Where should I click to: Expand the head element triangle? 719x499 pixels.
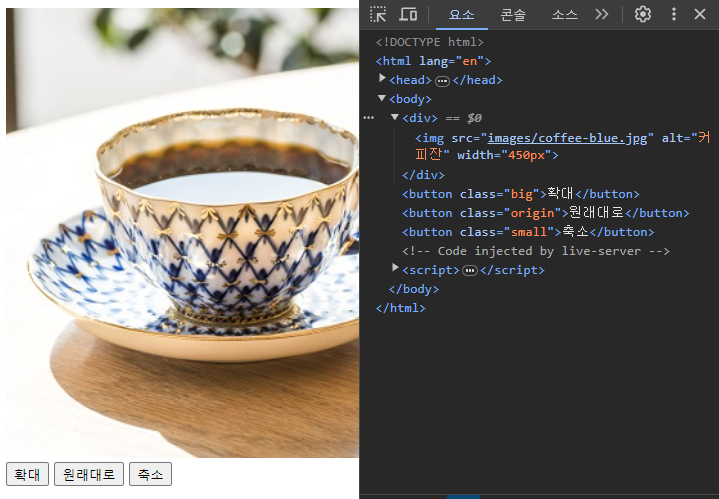click(x=382, y=78)
